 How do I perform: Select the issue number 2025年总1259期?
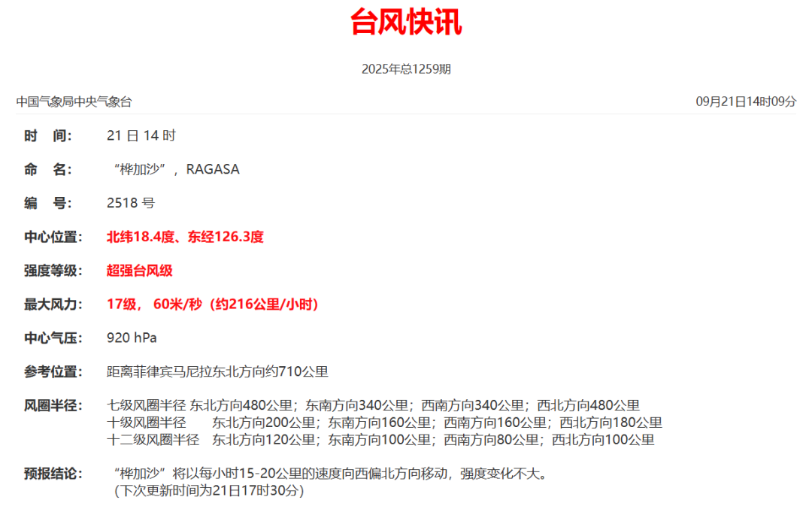406,69
